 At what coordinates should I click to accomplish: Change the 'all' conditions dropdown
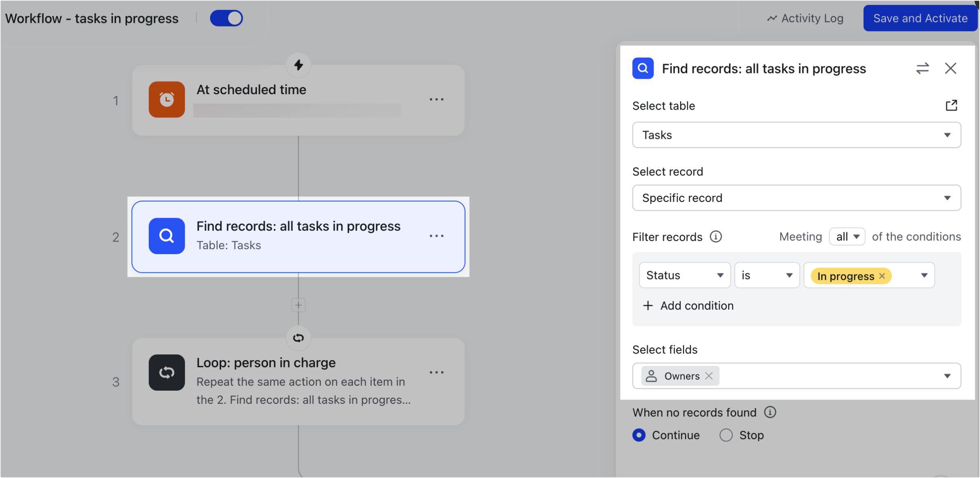[x=847, y=237]
